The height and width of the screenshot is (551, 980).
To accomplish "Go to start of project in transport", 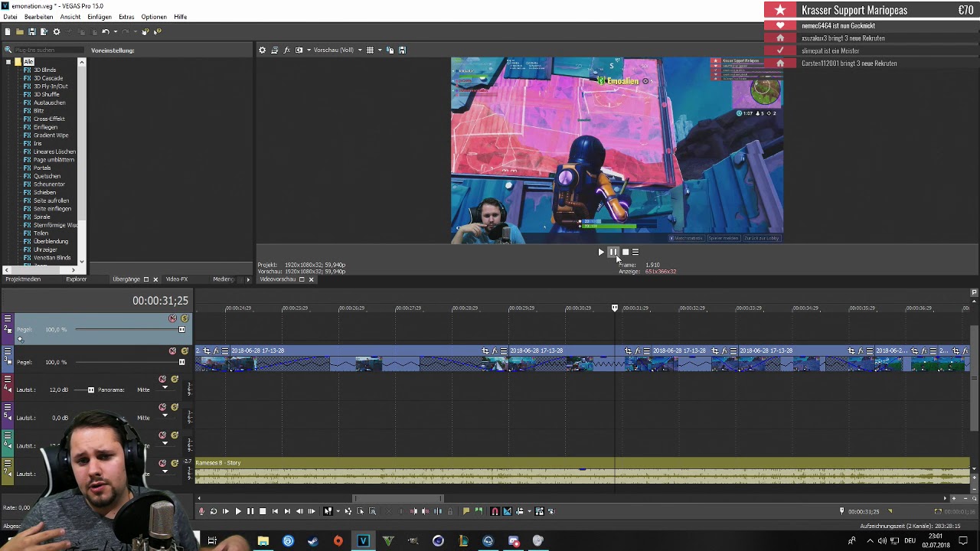I will 275,511.
